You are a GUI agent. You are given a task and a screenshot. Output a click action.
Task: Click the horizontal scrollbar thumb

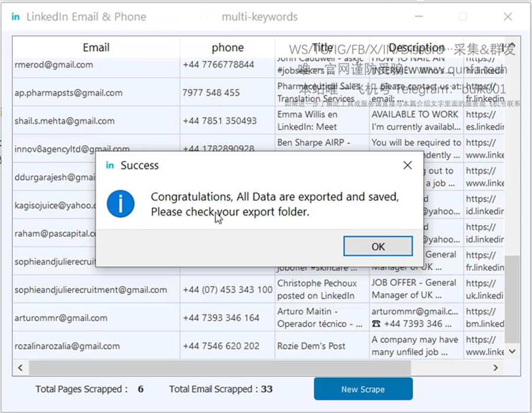tap(220, 368)
